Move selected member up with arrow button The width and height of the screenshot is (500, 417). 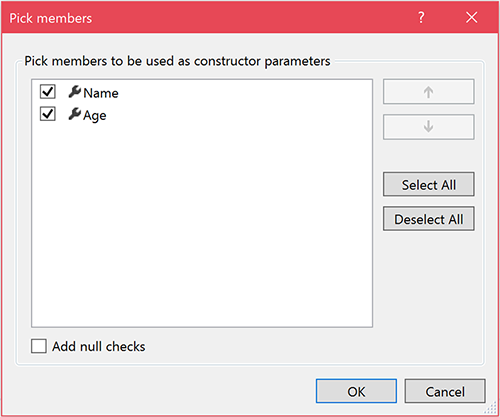click(x=428, y=92)
